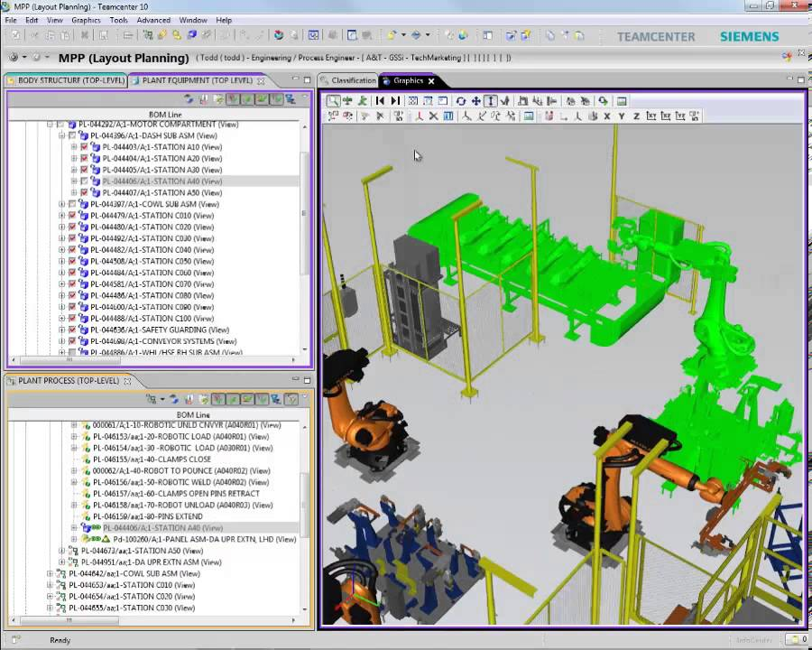The height and width of the screenshot is (650, 812).
Task: Uncheck STATION A30 visibility checkbox
Action: pos(84,170)
